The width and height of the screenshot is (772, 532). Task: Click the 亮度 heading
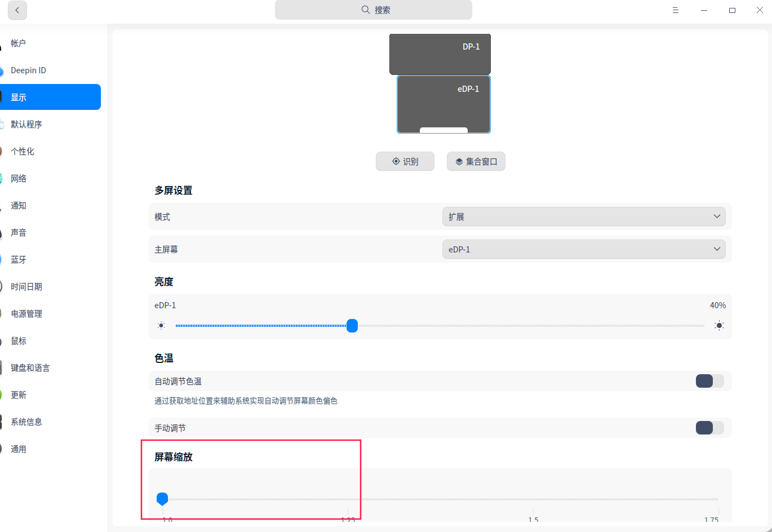(x=164, y=282)
